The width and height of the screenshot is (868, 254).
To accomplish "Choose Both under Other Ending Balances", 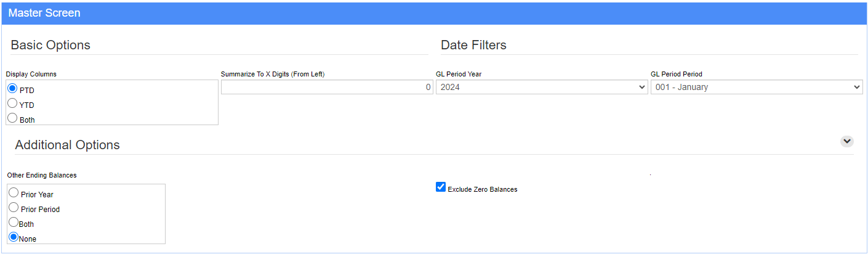I will point(14,223).
